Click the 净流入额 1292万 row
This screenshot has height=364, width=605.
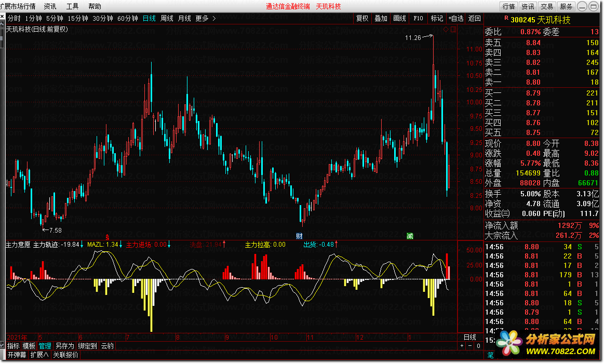click(542, 225)
